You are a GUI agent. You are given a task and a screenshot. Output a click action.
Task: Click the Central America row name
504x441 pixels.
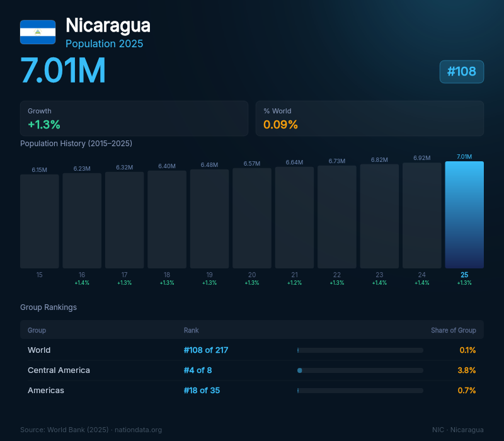[x=59, y=370]
